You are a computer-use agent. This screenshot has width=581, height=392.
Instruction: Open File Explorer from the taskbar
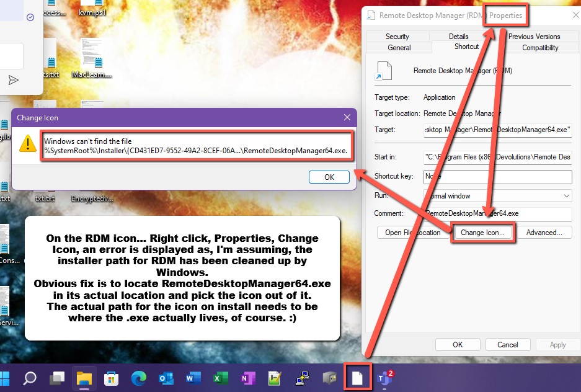pyautogui.click(x=84, y=377)
